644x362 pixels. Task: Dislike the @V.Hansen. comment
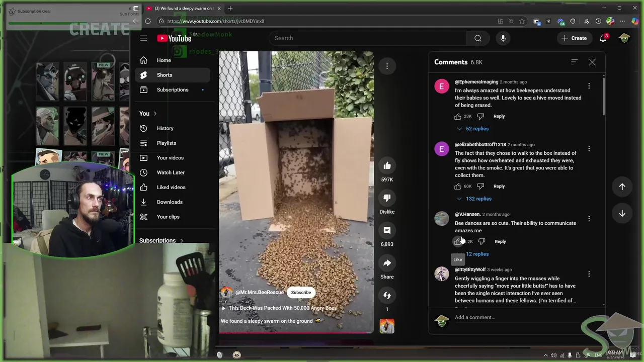(481, 241)
